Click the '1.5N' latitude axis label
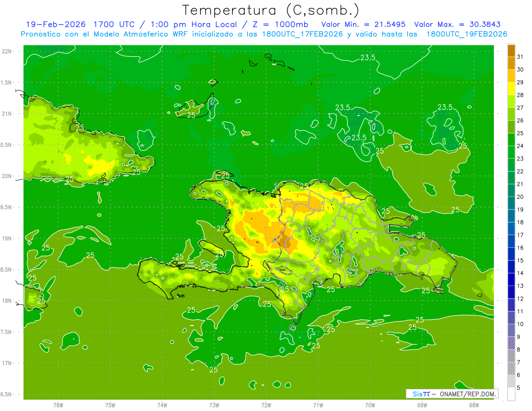The width and height of the screenshot is (532, 411). tap(6, 82)
